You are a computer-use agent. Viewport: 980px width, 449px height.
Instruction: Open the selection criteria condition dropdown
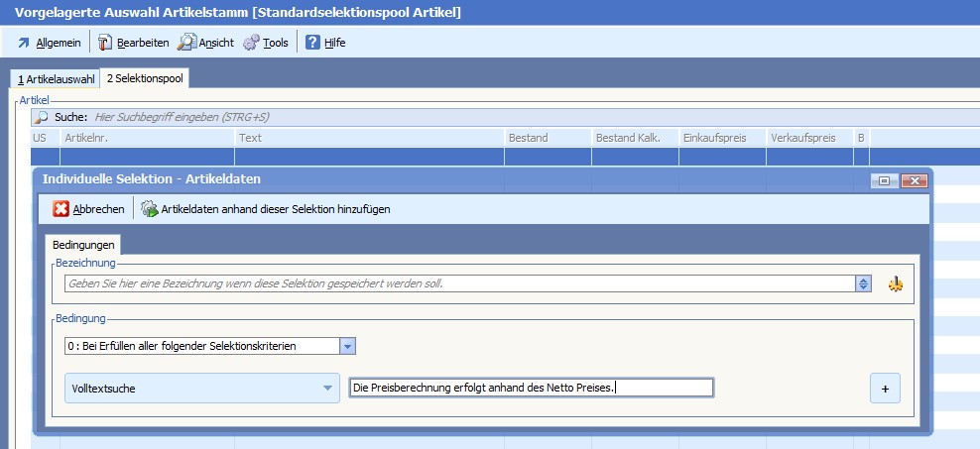coord(347,346)
